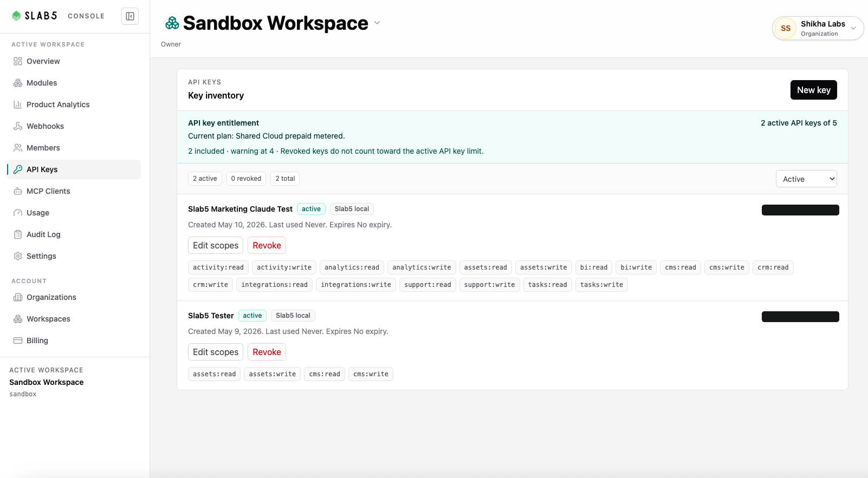Click the Settings gear icon

click(x=18, y=256)
